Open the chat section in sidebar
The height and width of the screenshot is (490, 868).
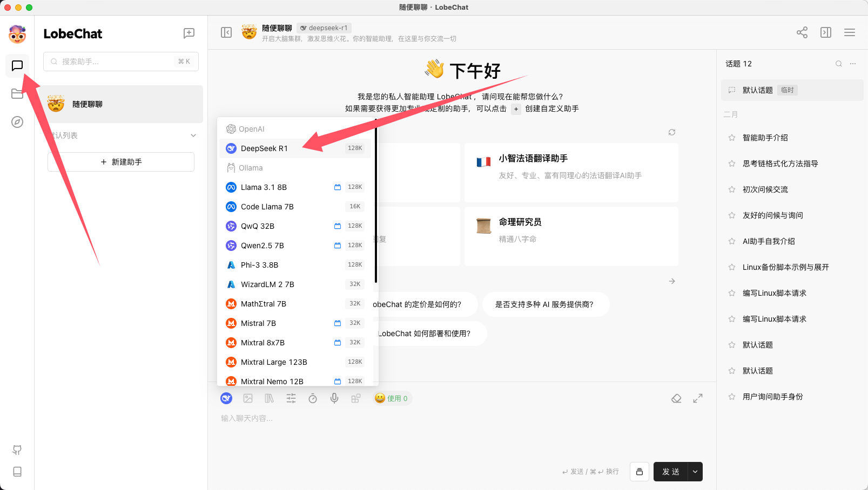(17, 66)
